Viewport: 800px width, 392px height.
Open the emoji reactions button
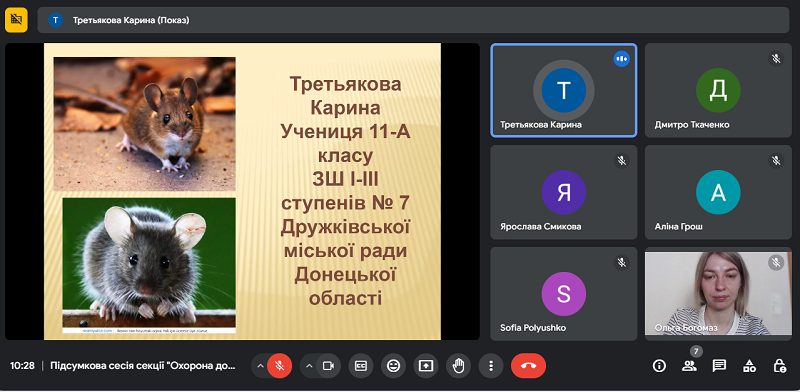393,365
